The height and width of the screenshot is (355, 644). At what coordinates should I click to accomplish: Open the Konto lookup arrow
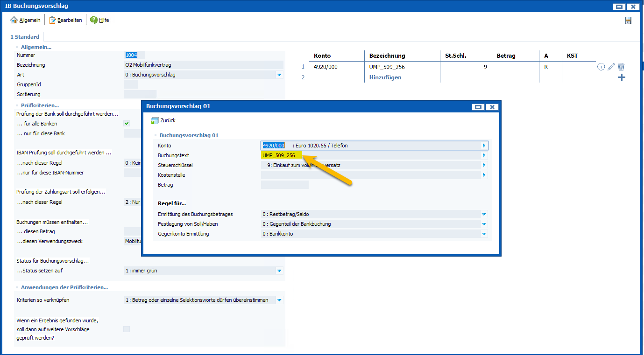click(484, 146)
